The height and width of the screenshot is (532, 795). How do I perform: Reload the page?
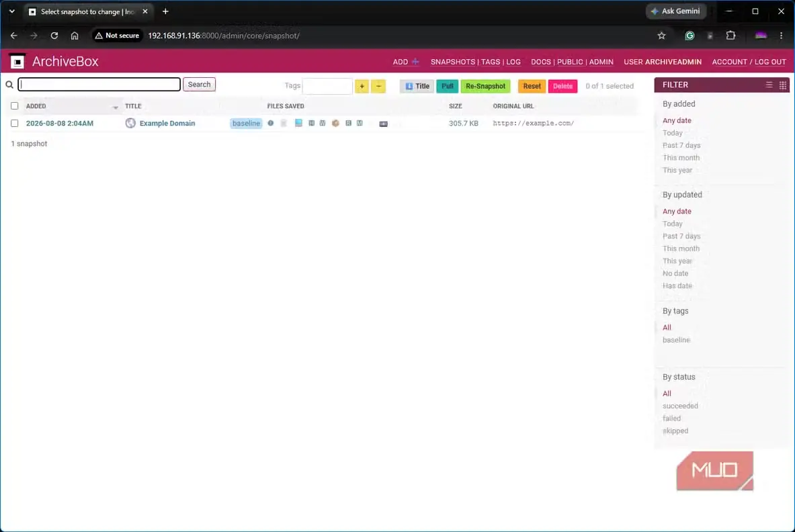[x=54, y=36]
